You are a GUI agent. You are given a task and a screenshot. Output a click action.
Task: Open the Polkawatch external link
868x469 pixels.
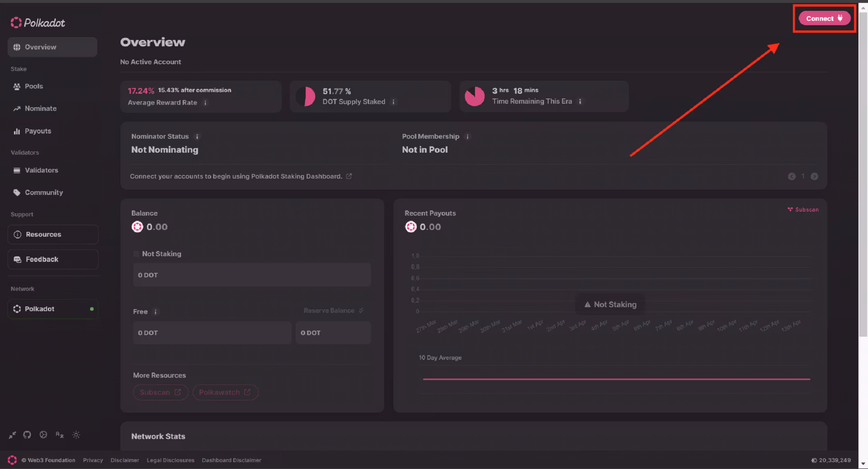coord(225,392)
